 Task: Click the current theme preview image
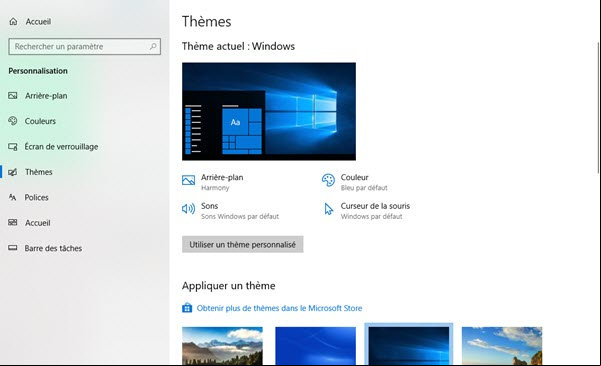pos(269,111)
